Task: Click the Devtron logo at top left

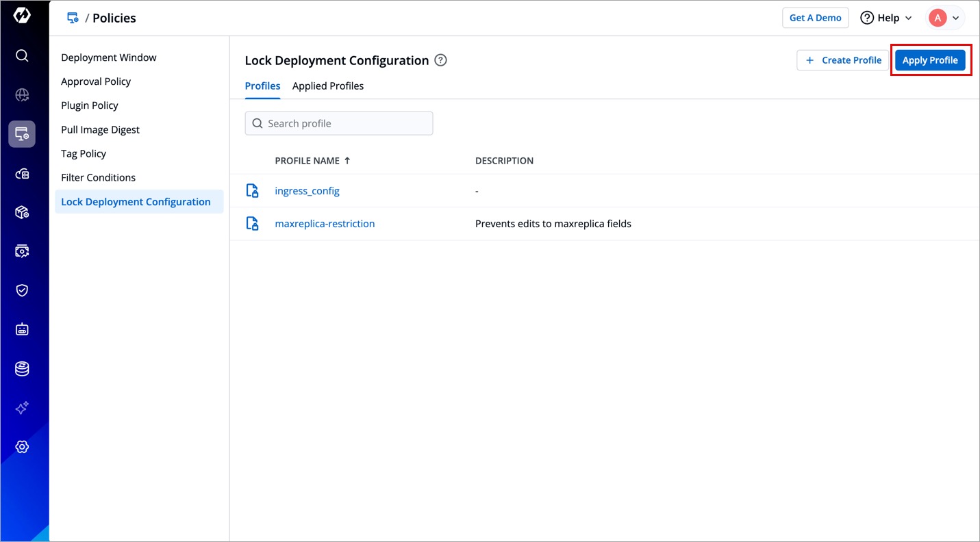Action: pos(22,16)
